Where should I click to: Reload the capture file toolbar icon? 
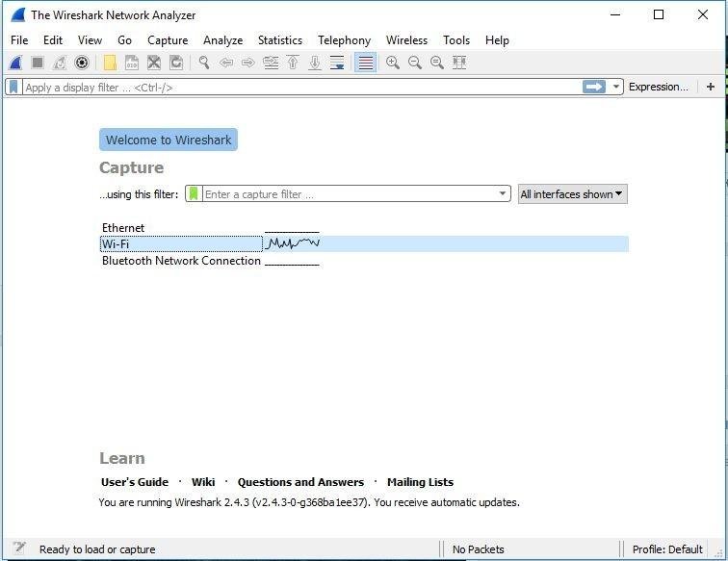point(176,63)
